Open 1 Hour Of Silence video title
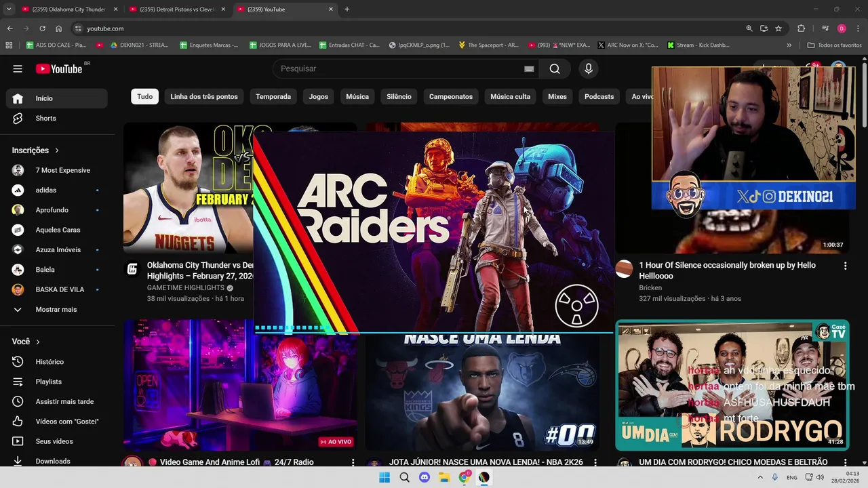This screenshot has width=868, height=488. pyautogui.click(x=727, y=270)
